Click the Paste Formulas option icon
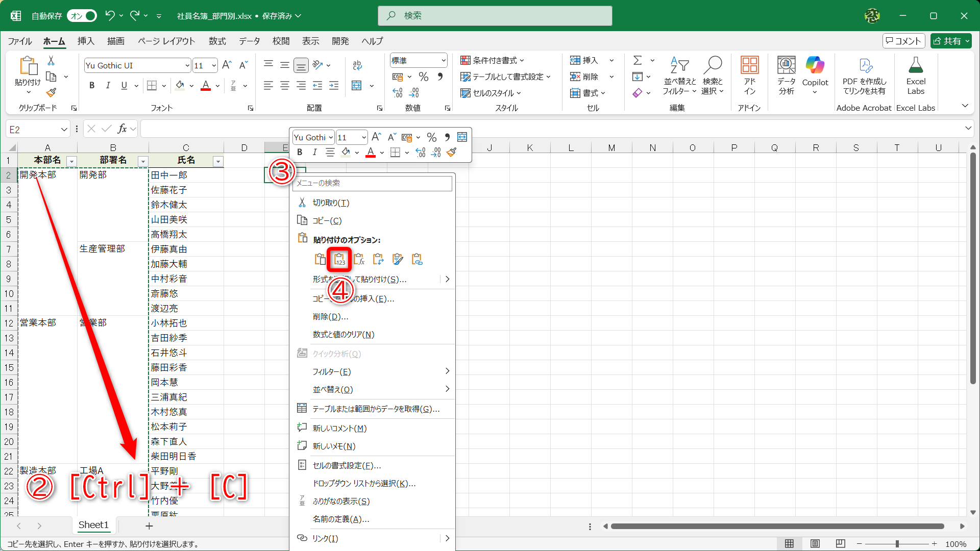This screenshot has height=551, width=980. point(359,260)
